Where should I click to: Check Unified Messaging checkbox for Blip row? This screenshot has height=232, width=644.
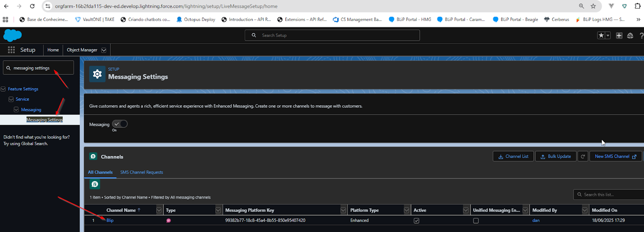click(476, 221)
